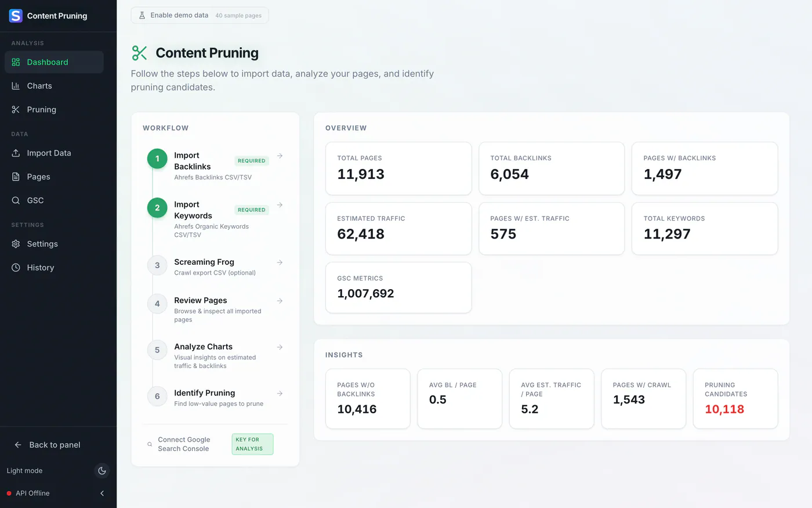Click arrow next to Import Keywords step
Screen dimensions: 812x508
[x=280, y=205]
